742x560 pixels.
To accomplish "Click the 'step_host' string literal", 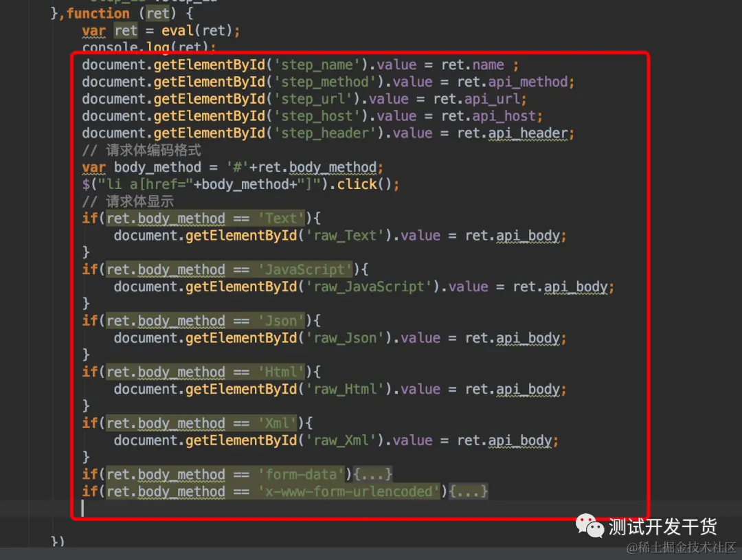I will 317,115.
